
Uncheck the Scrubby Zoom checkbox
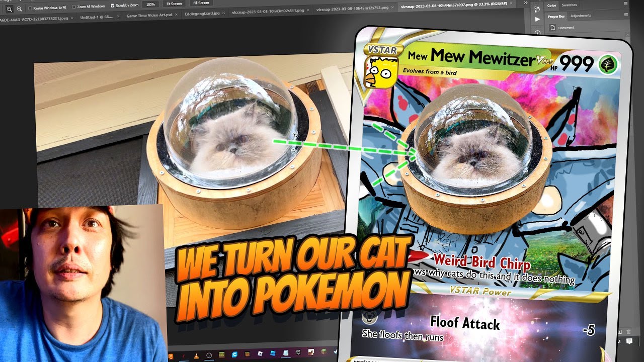coord(112,6)
